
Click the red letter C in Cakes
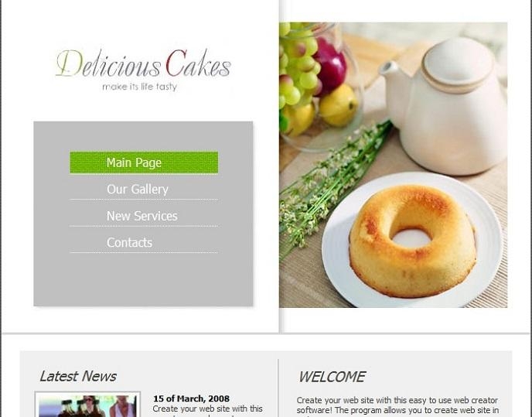tap(176, 63)
